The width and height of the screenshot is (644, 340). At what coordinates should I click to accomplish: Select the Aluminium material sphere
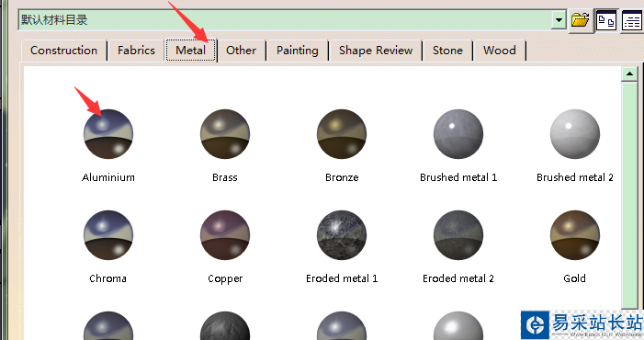(108, 134)
